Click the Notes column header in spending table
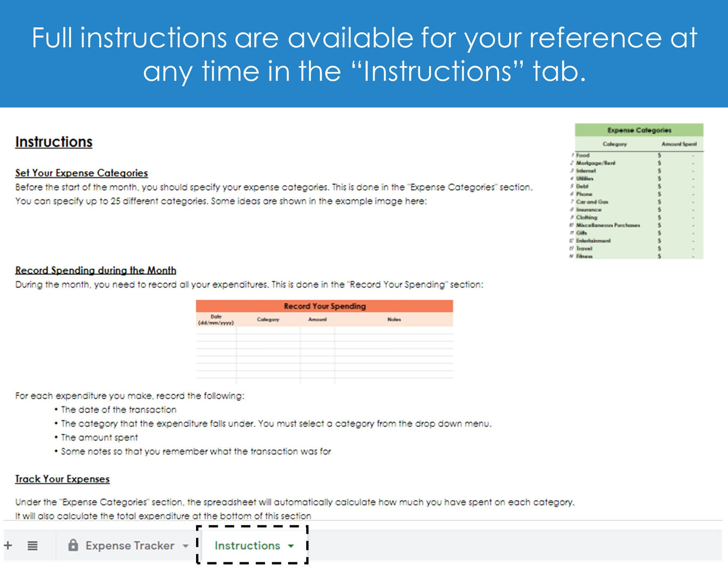Viewport: 728px width, 582px height. [x=394, y=320]
